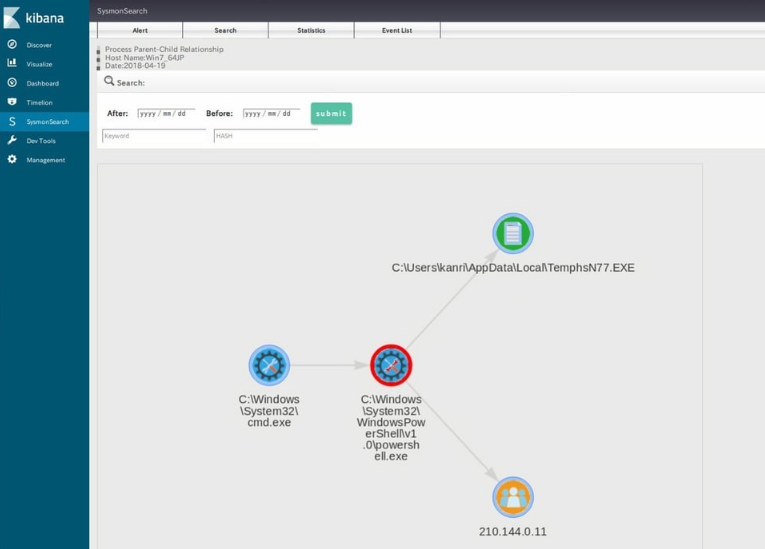The width and height of the screenshot is (765, 549).
Task: Select the green TemphsN77.EXE file node
Action: pyautogui.click(x=513, y=234)
